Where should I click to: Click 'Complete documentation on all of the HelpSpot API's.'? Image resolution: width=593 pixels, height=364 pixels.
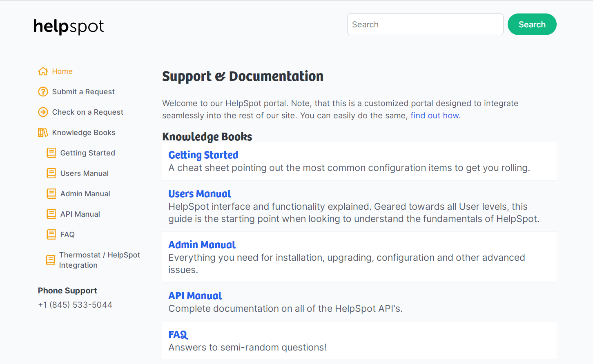pyautogui.click(x=285, y=309)
